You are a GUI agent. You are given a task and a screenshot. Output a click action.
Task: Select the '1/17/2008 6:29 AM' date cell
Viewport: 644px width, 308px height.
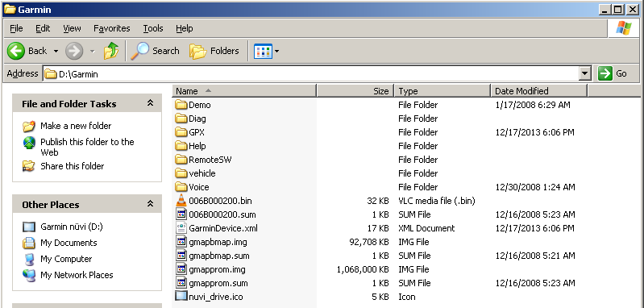pos(533,105)
